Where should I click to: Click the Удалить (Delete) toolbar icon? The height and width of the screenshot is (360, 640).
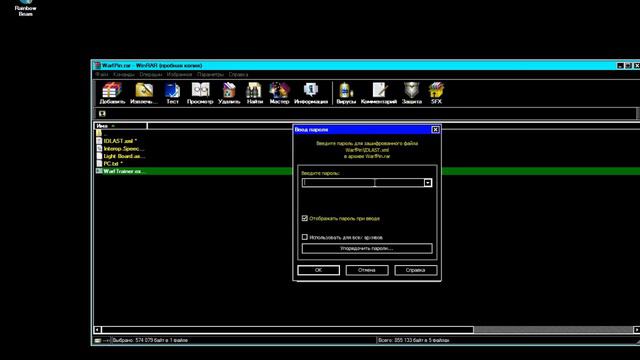(x=229, y=93)
